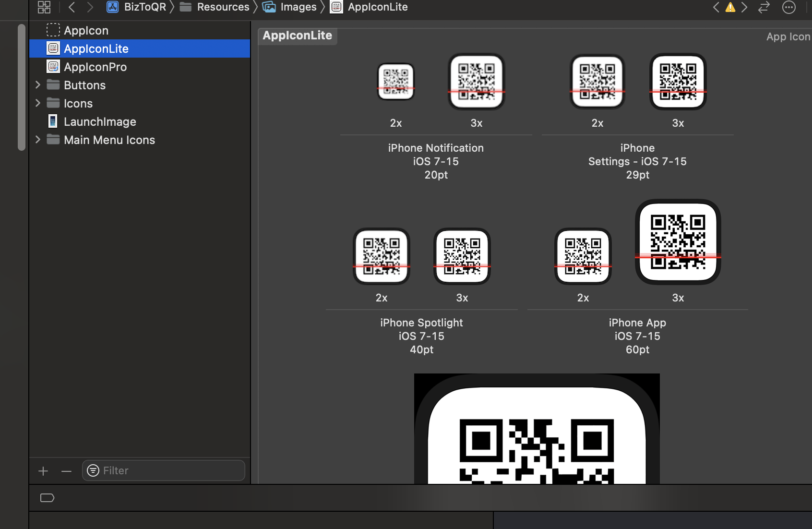The width and height of the screenshot is (812, 529).
Task: Open the editor options ellipsis menu
Action: (789, 7)
